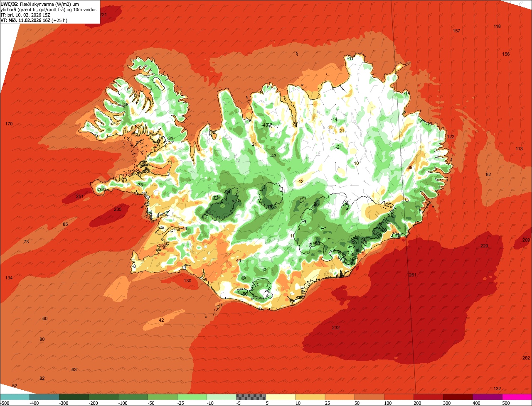Select the yellow-orange 10 to 25 swatch

[x=310, y=397]
